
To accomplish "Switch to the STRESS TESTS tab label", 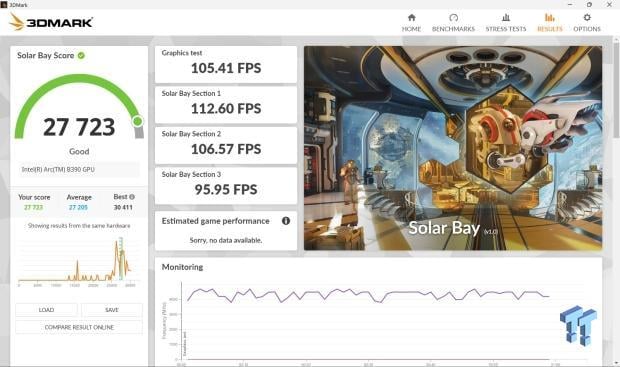I will [506, 29].
